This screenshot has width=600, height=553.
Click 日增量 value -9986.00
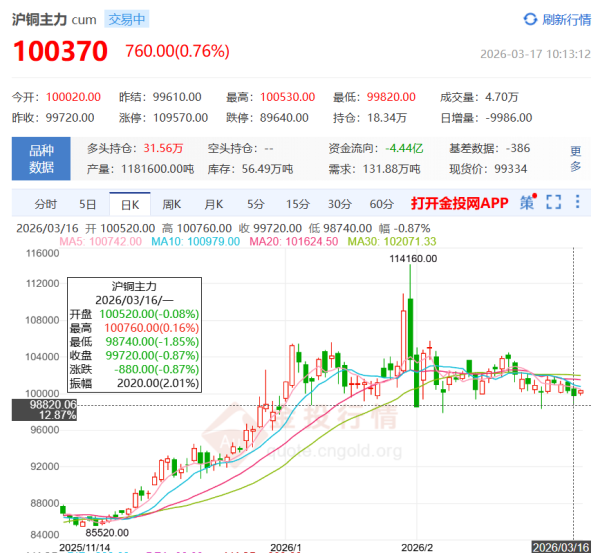(509, 117)
